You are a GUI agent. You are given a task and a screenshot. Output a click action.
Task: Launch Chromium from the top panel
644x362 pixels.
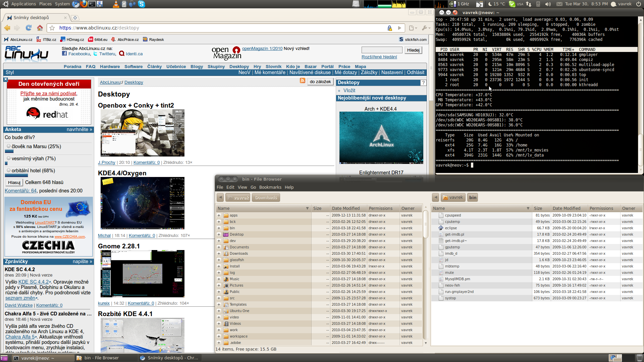[x=76, y=4]
